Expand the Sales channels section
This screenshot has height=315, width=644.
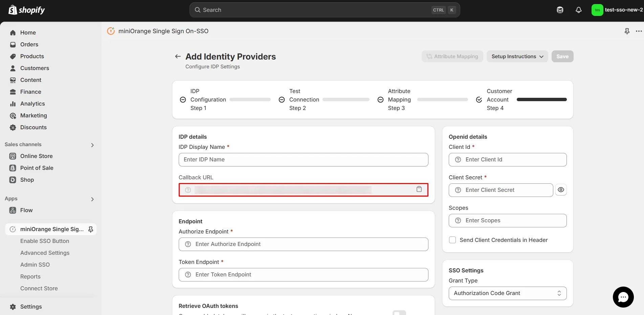[x=92, y=145]
